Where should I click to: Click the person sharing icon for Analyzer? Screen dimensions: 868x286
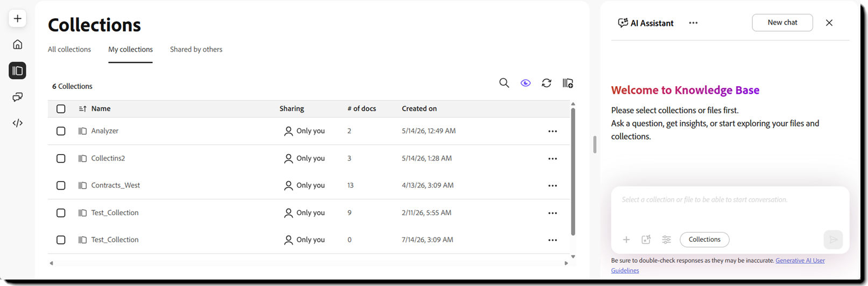tap(288, 131)
